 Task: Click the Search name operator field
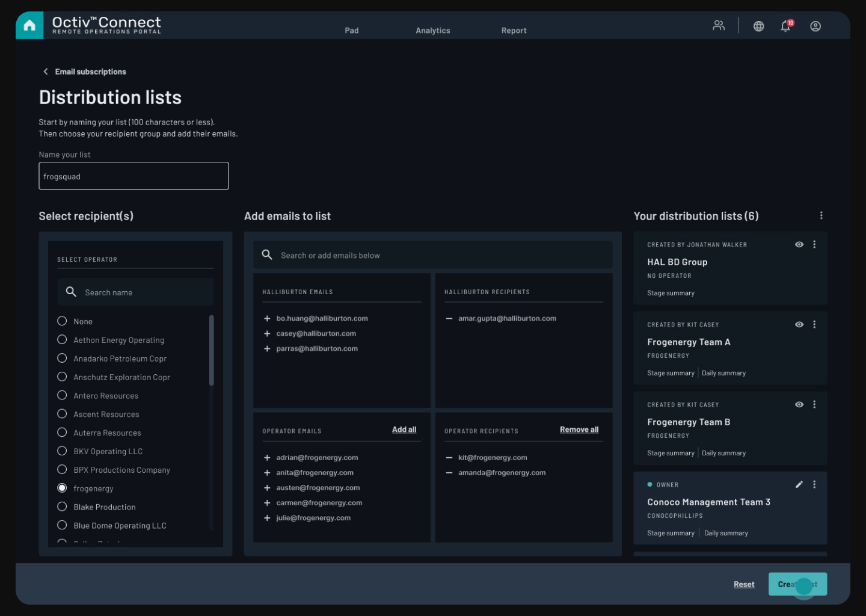click(x=135, y=292)
